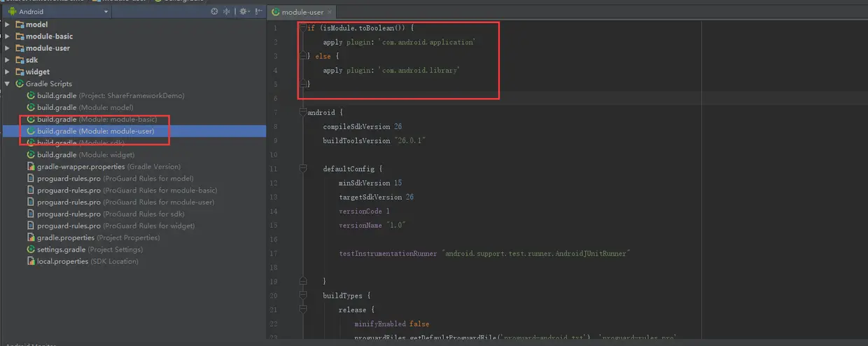The height and width of the screenshot is (346, 868).
Task: Click file icon of local.properties
Action: 31,261
